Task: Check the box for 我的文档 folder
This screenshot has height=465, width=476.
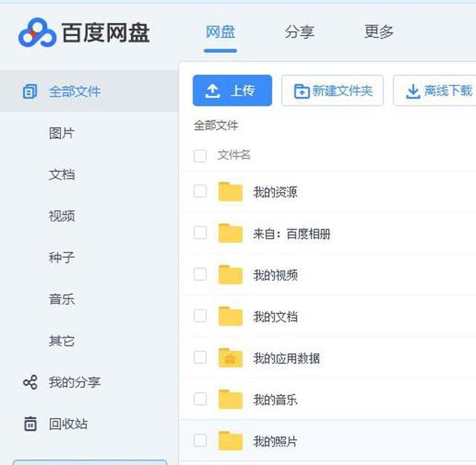Action: click(x=200, y=315)
